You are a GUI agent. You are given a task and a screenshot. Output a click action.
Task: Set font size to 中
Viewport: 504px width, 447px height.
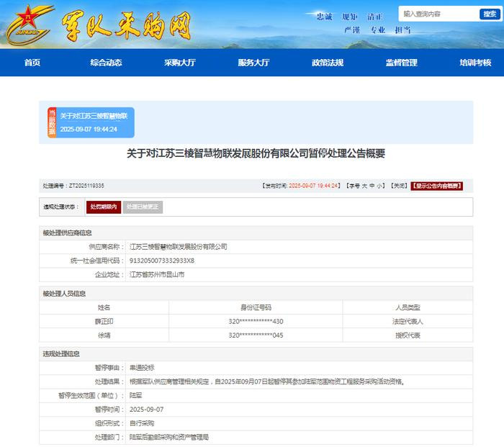[x=372, y=186]
